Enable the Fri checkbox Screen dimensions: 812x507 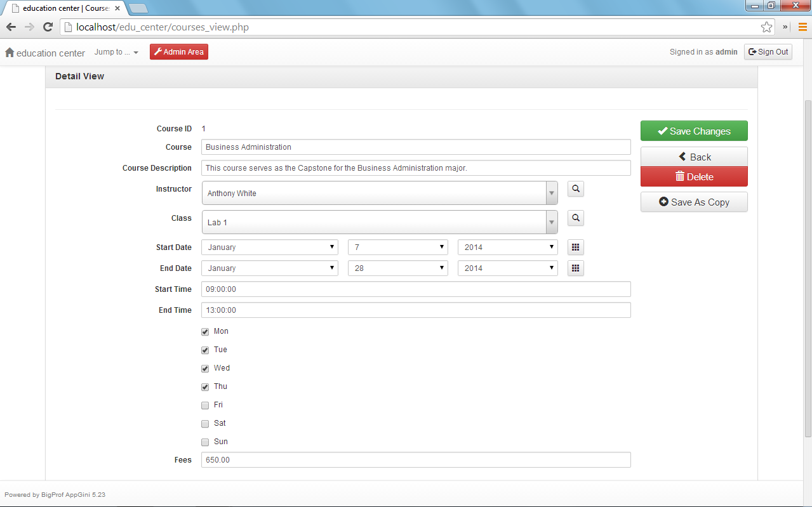coord(205,405)
